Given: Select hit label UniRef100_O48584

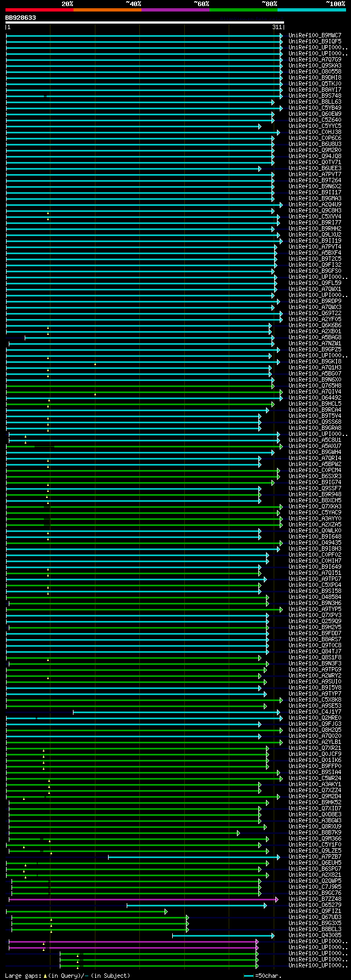Looking at the screenshot, I should (315, 597).
